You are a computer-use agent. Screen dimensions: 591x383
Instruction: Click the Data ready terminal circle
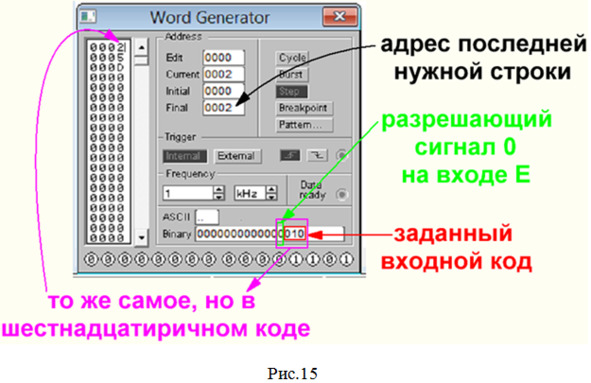tap(342, 195)
